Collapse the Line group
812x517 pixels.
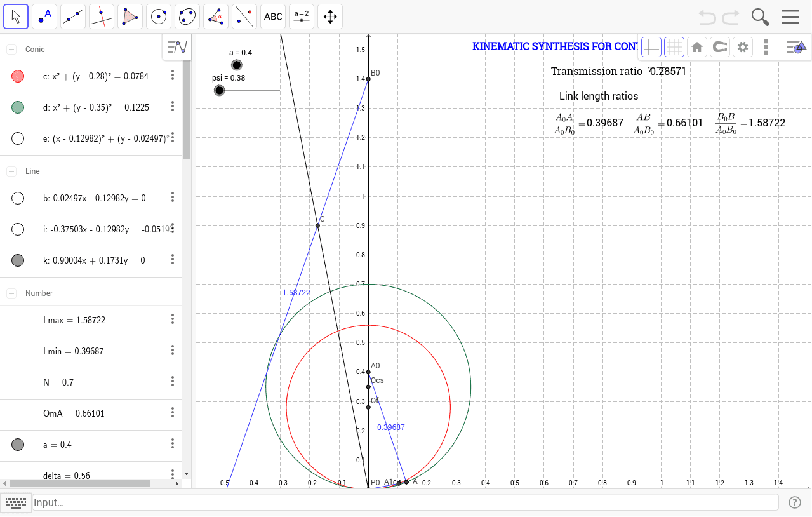coord(11,171)
